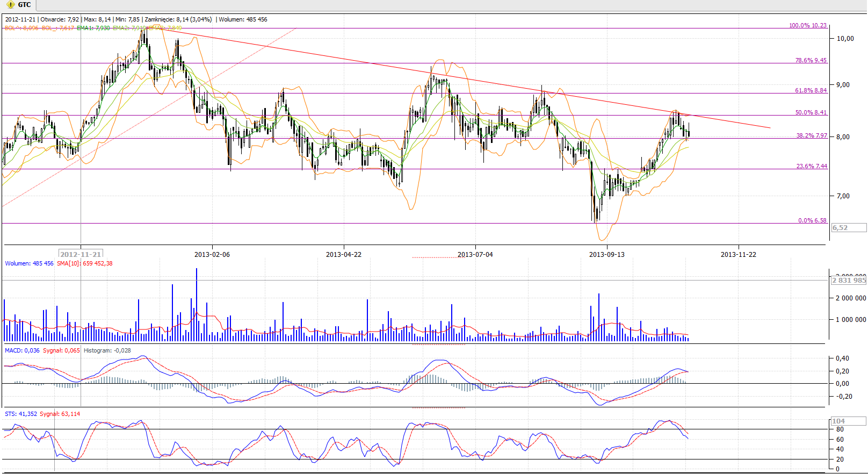This screenshot has width=868, height=474.
Task: Click the 1 000 000 volume axis label
Action: coord(851,320)
